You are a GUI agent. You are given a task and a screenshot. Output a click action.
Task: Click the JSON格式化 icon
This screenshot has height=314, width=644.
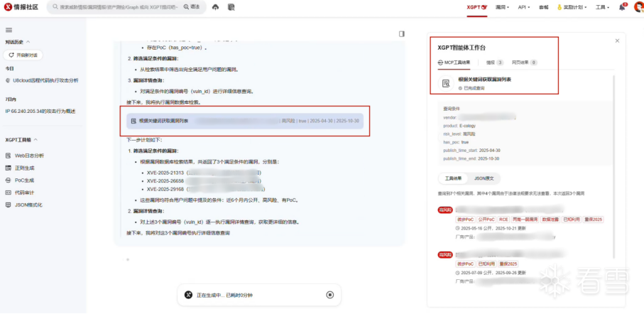[9, 205]
